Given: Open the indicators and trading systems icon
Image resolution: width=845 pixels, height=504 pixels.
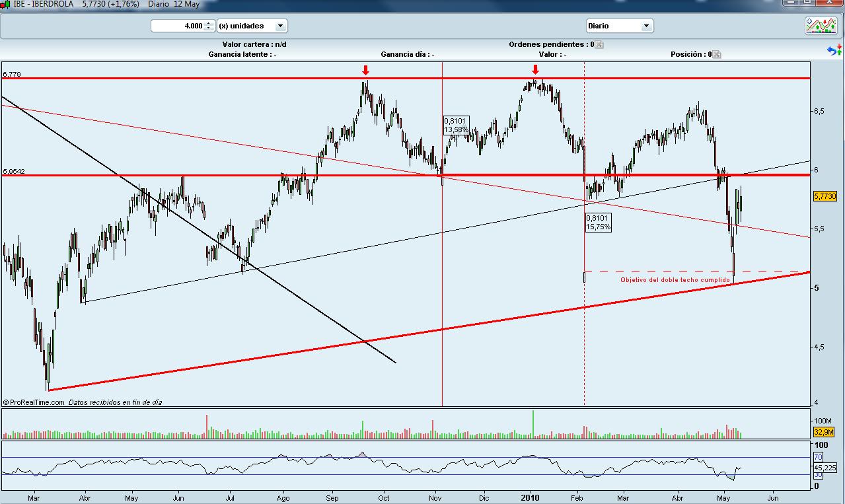Looking at the screenshot, I should (821, 26).
